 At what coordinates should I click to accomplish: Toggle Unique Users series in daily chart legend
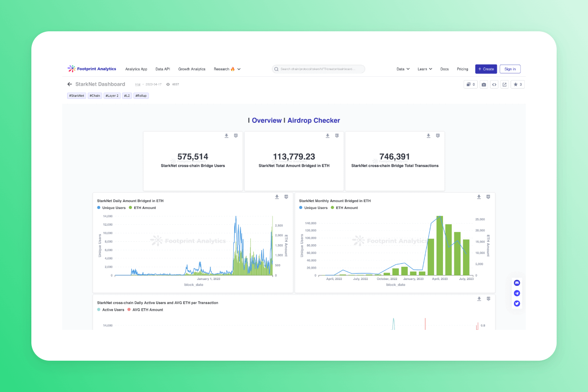[113, 208]
